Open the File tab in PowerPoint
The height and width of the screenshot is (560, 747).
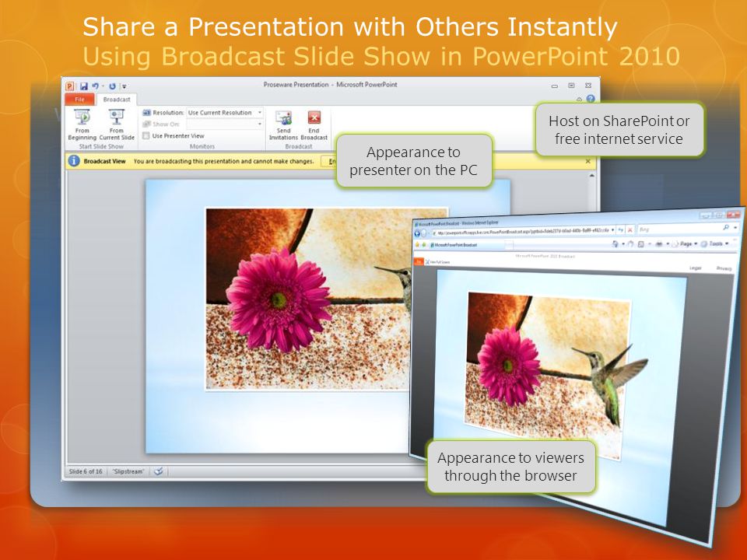79,100
